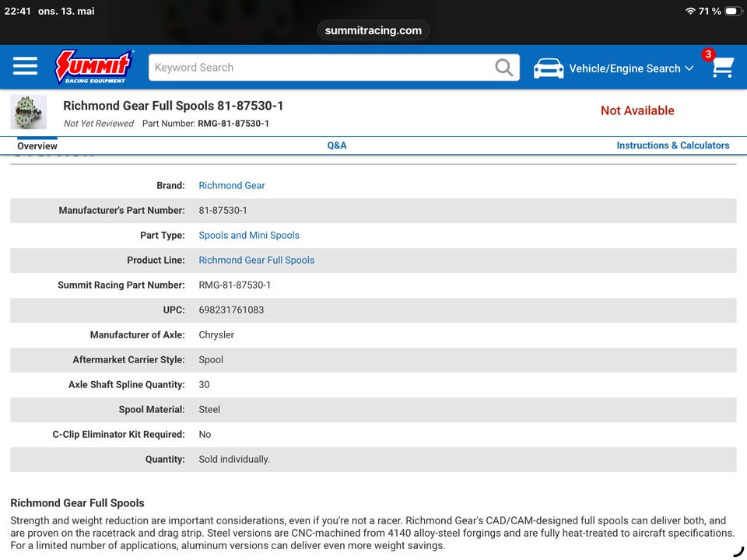
Task: Click the Keyword Search input field
Action: (334, 68)
